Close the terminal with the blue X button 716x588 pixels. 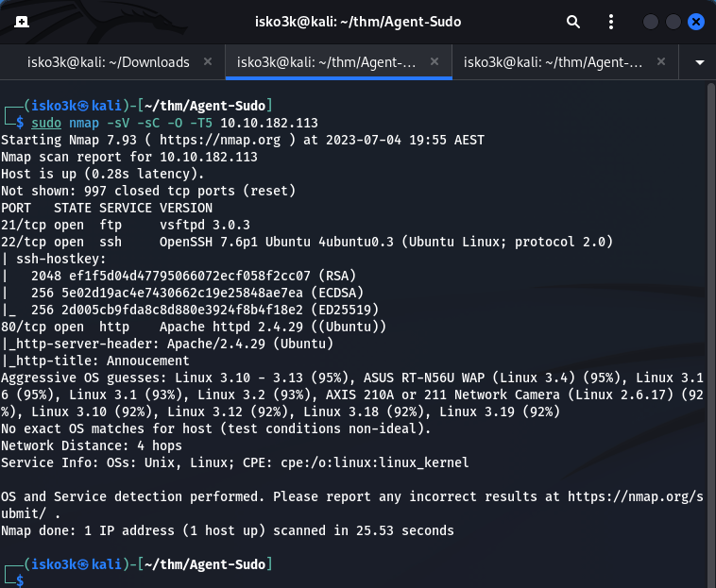696,21
